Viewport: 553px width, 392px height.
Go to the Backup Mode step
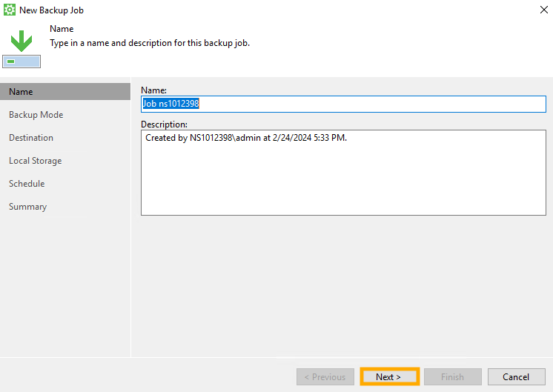point(36,115)
